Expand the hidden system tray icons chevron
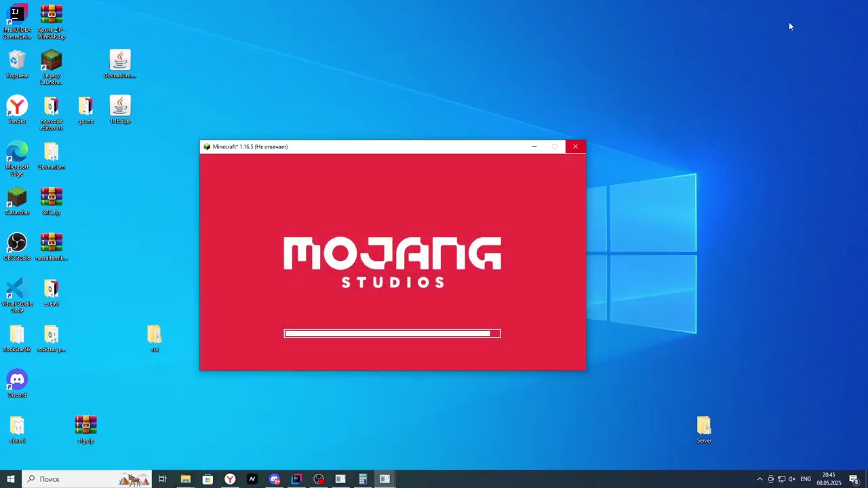Screen dimensions: 868x488 click(x=759, y=479)
